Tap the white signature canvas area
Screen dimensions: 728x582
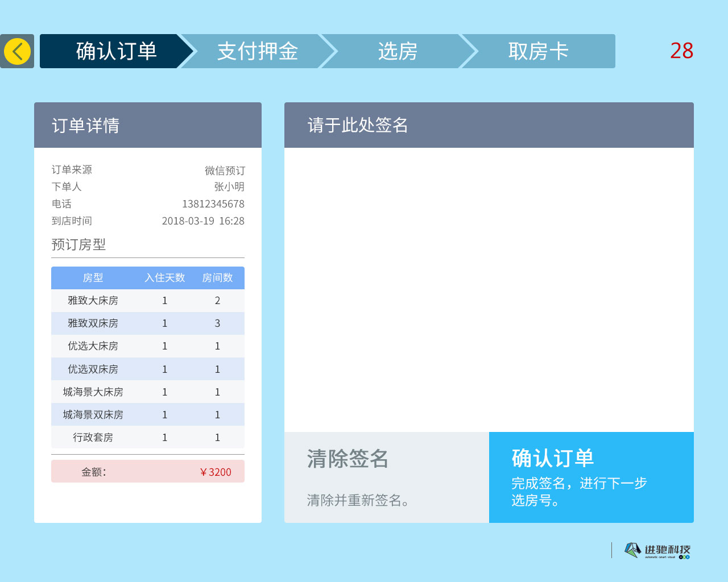pyautogui.click(x=489, y=290)
